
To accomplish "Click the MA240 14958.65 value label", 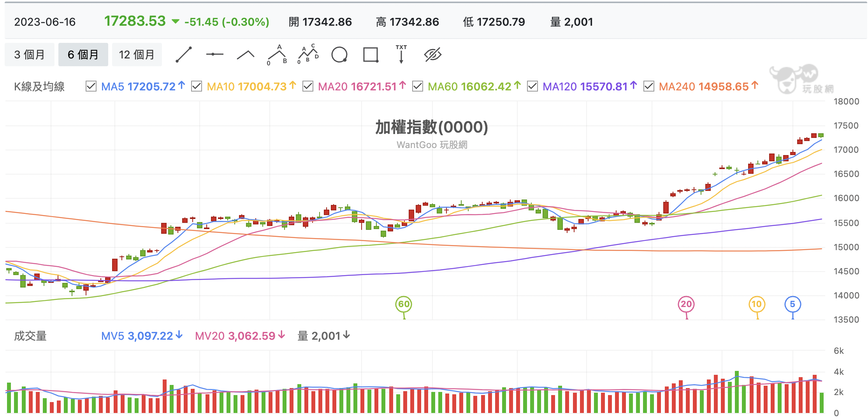I will click(708, 86).
